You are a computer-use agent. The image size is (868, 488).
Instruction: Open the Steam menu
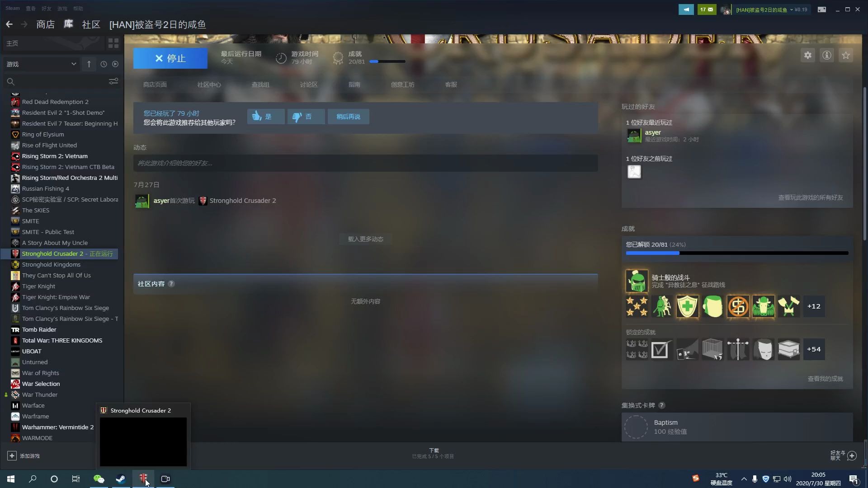(x=13, y=8)
